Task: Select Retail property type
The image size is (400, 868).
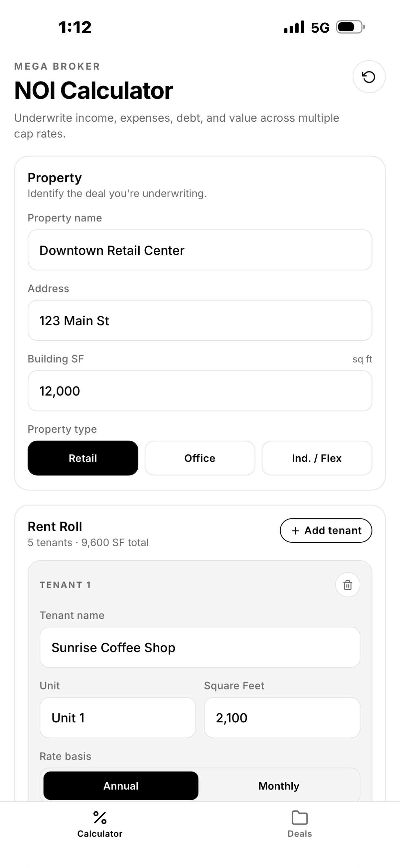Action: pyautogui.click(x=83, y=458)
